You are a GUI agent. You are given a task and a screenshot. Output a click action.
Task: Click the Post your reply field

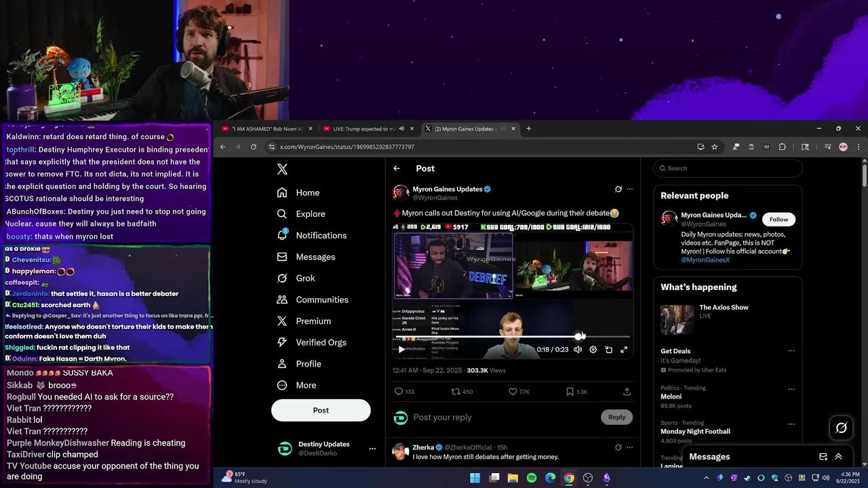[503, 418]
